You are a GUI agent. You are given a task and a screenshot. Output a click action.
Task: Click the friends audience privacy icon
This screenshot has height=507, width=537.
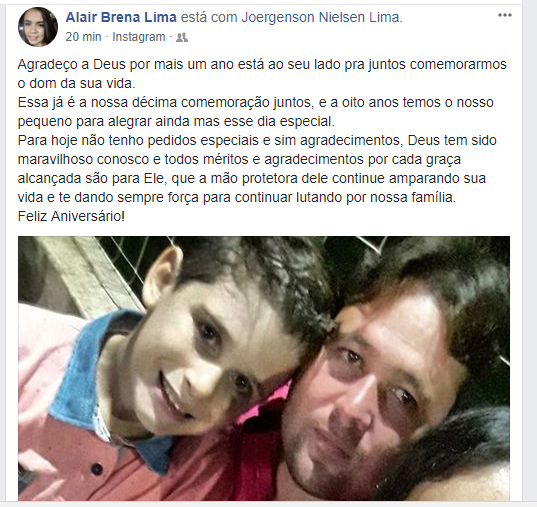tap(182, 37)
